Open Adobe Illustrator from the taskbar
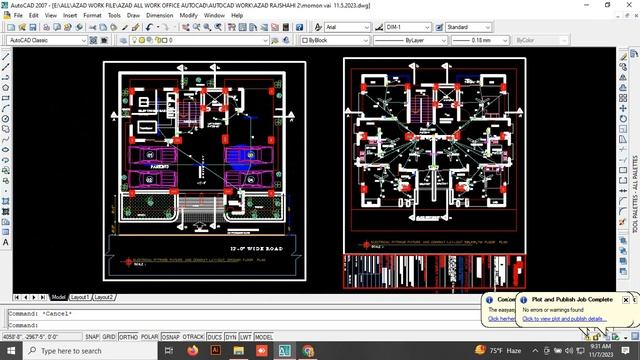 point(216,351)
